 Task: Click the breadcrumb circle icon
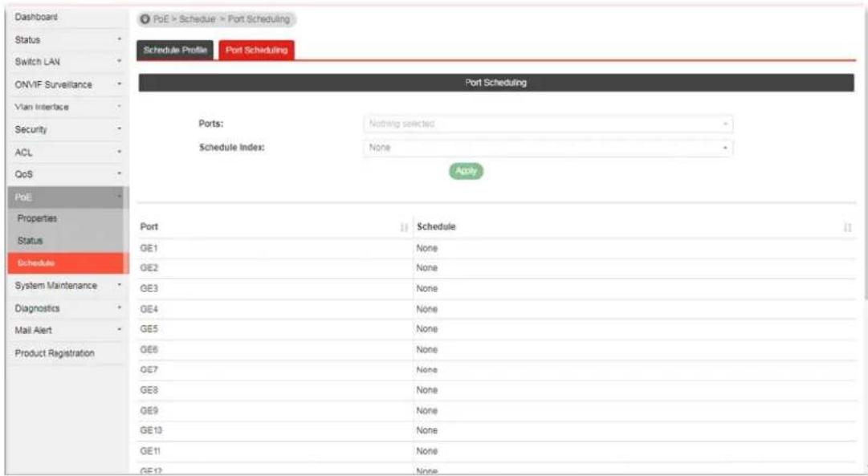145,19
